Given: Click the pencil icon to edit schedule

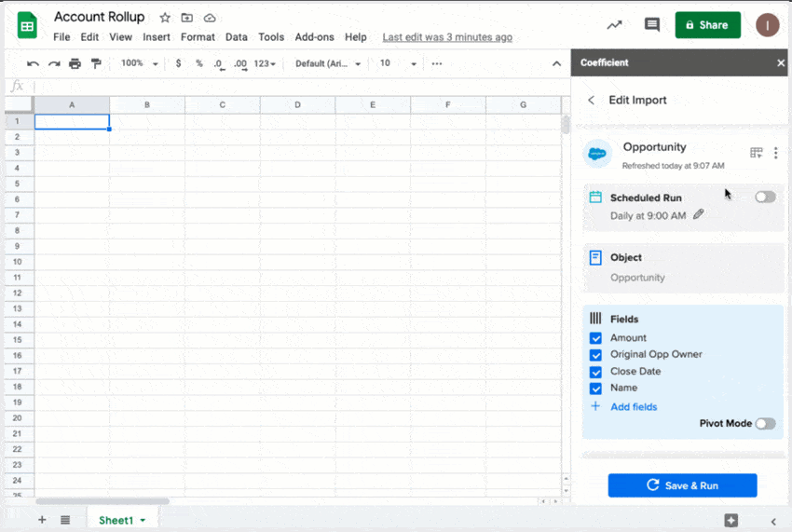Looking at the screenshot, I should 699,214.
